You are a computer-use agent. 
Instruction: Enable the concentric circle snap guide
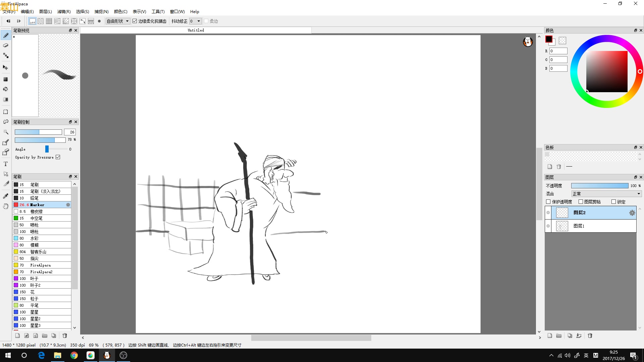74,21
